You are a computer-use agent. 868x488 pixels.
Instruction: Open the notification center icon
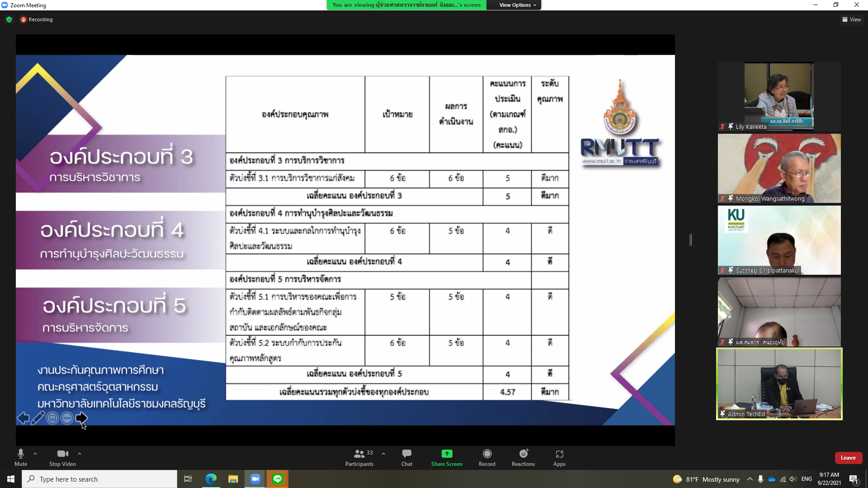pos(854,479)
